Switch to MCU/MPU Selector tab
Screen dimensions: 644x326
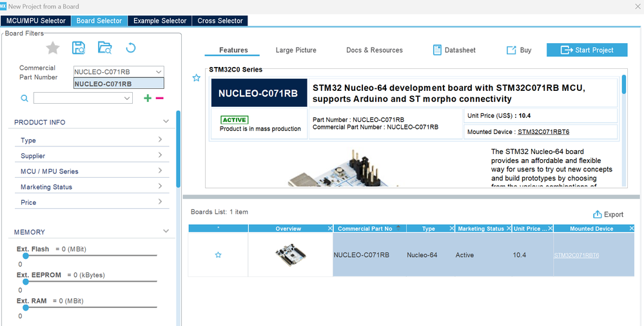coord(35,21)
